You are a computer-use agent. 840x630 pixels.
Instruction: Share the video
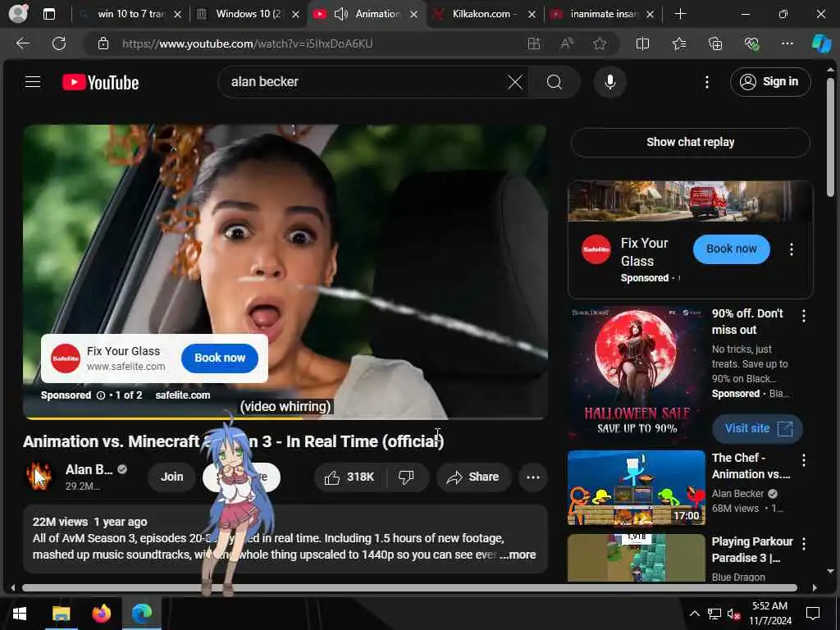(473, 477)
